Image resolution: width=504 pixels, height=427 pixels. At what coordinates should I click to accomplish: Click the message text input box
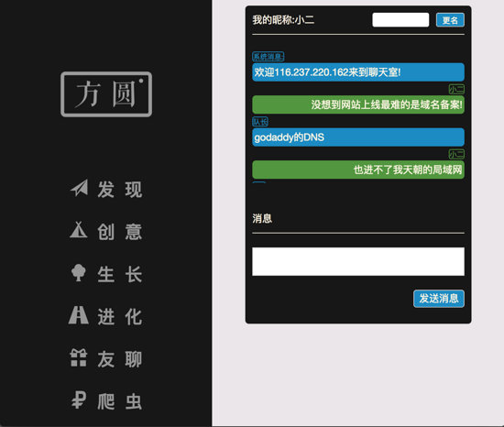click(x=358, y=261)
